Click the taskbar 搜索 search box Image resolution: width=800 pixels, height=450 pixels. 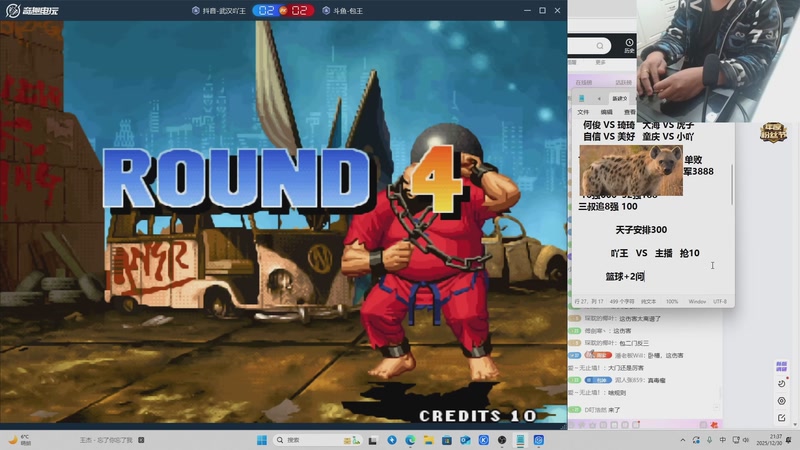(x=317, y=440)
